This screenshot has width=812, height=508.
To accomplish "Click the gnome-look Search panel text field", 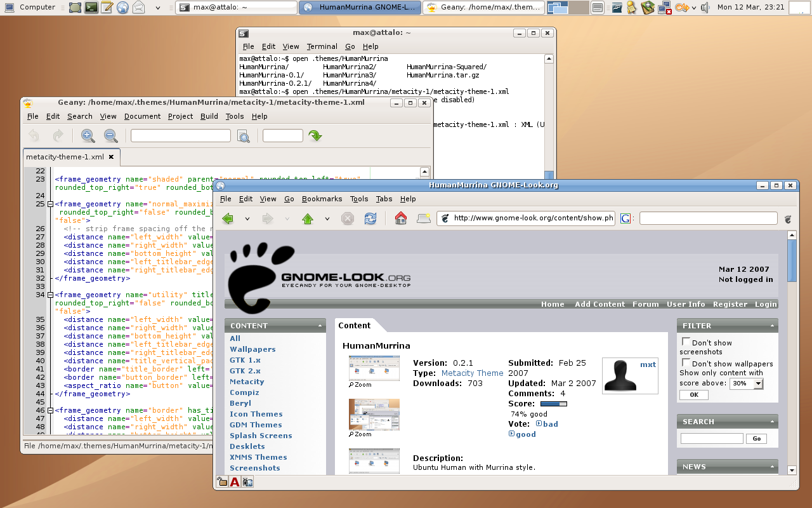I will pyautogui.click(x=712, y=439).
